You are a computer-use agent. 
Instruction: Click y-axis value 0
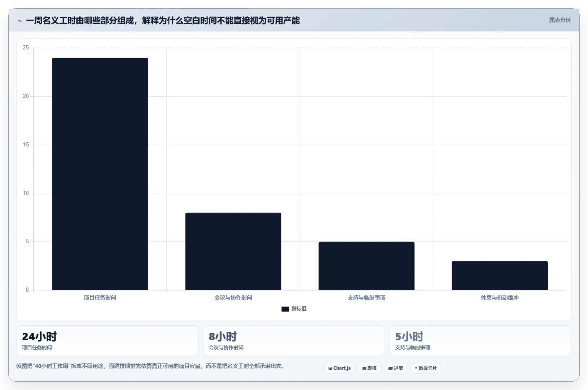click(27, 290)
